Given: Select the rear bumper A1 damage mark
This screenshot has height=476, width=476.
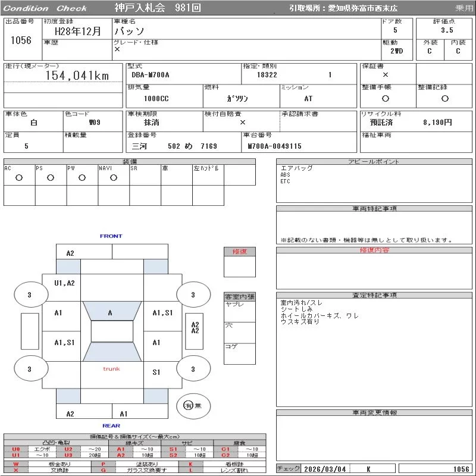Looking at the screenshot, I should [x=124, y=414].
